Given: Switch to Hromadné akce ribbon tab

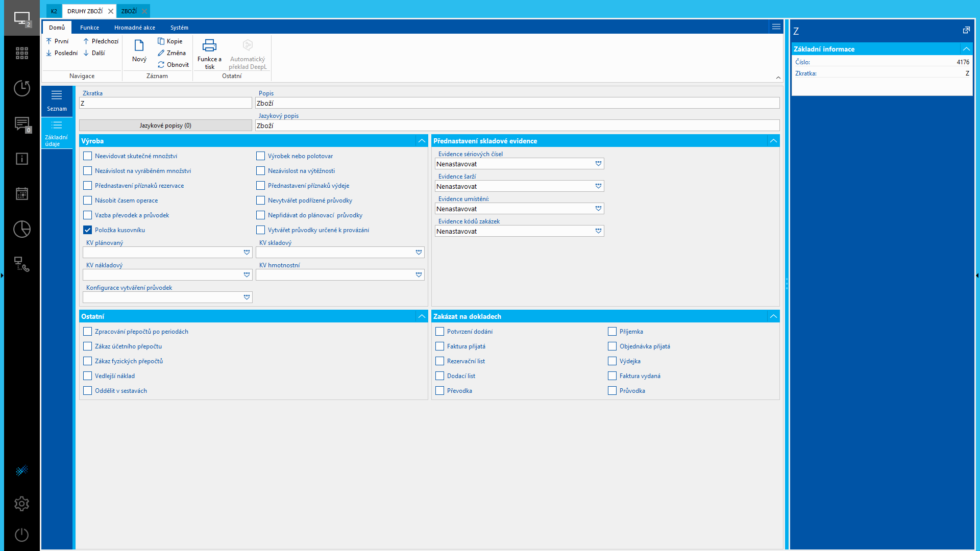Looking at the screenshot, I should (x=135, y=28).
